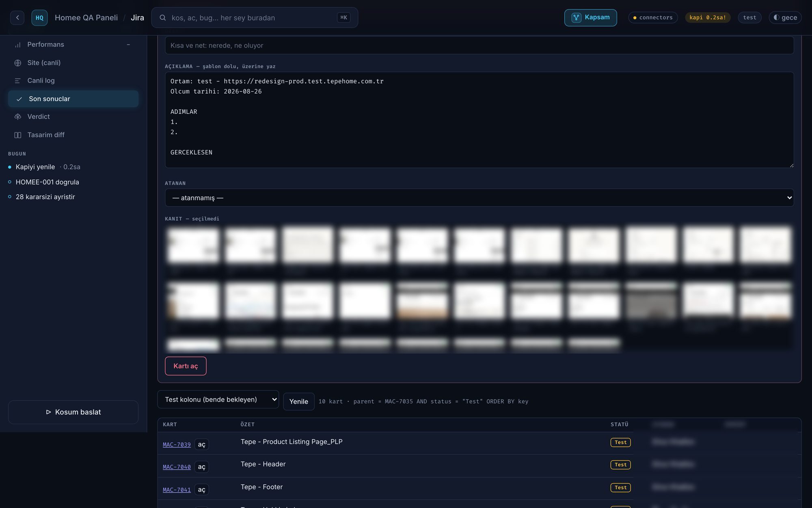Screen dimensions: 812x508
Task: Click the Test status badge on MAC-7041 row
Action: coord(620,487)
